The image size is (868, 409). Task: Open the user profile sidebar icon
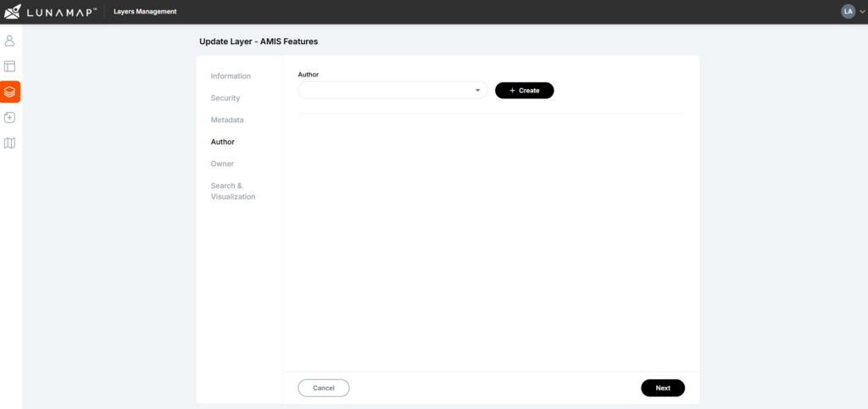coord(9,41)
